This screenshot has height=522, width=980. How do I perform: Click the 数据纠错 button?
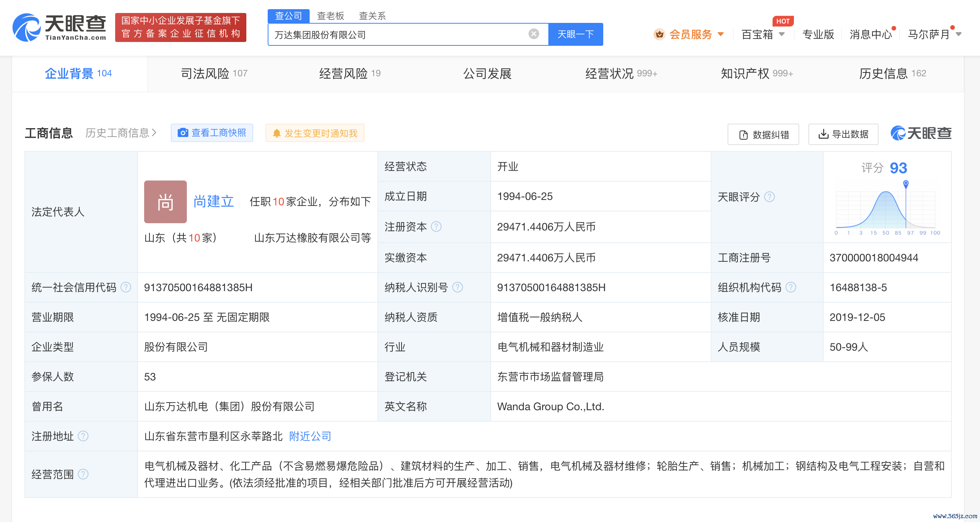763,134
